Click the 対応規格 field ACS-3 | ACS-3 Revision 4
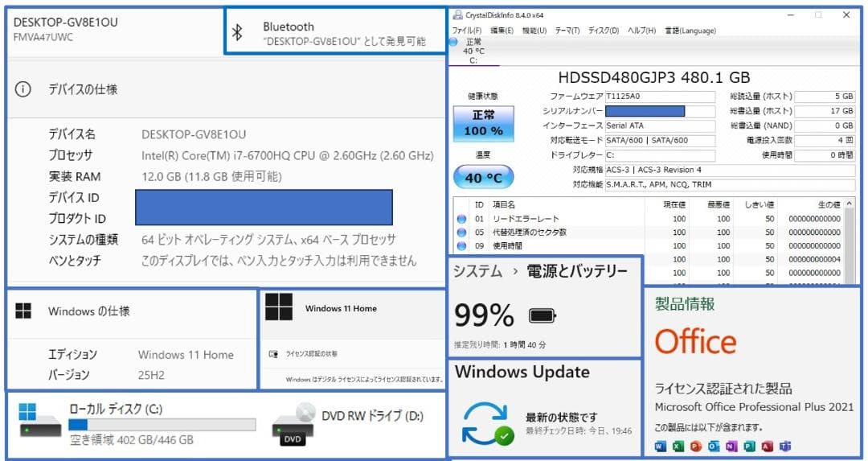Screen dimensions: 868x461 click(730, 170)
